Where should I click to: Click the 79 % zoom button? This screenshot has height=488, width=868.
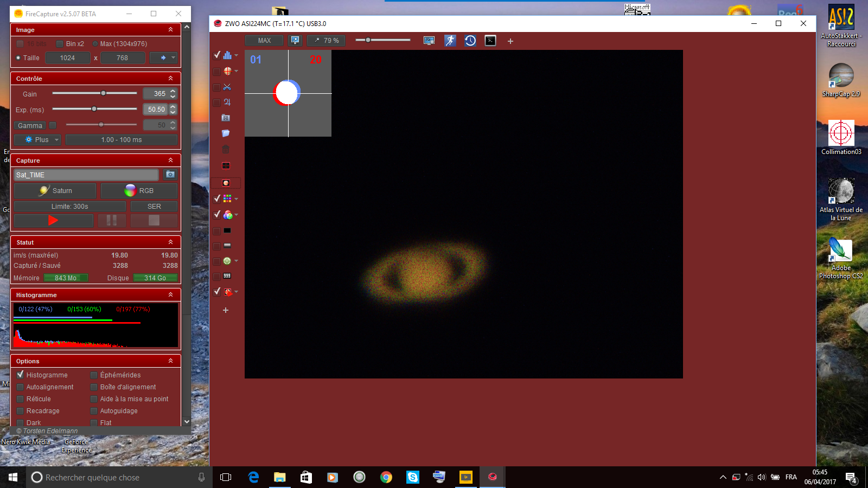point(327,41)
